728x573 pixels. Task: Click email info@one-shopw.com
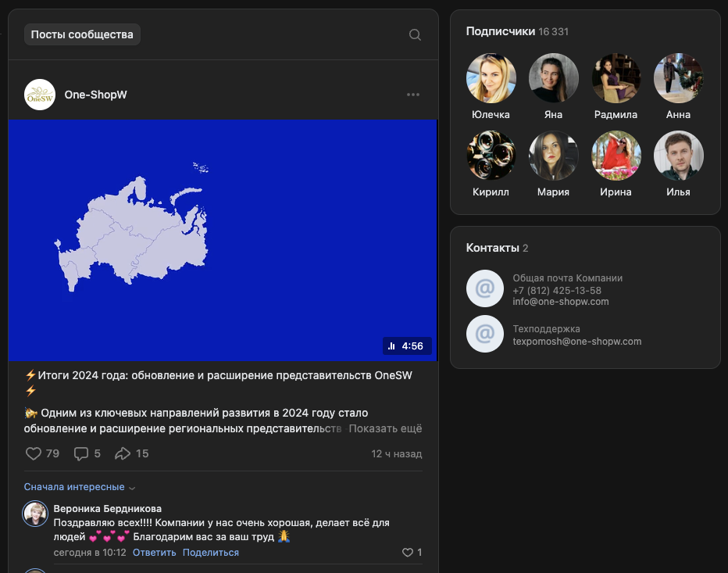560,302
